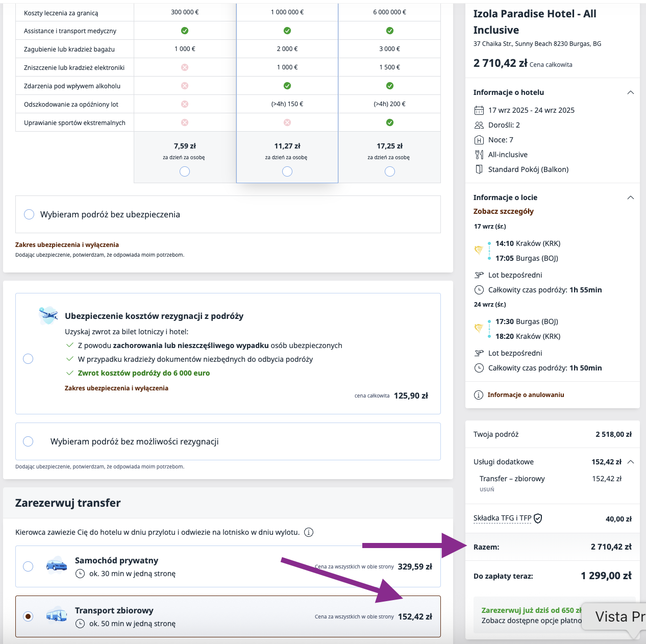Viewport: 646px width, 644px height.
Task: Click clock icon by 1h 50min travel time
Action: 479,368
